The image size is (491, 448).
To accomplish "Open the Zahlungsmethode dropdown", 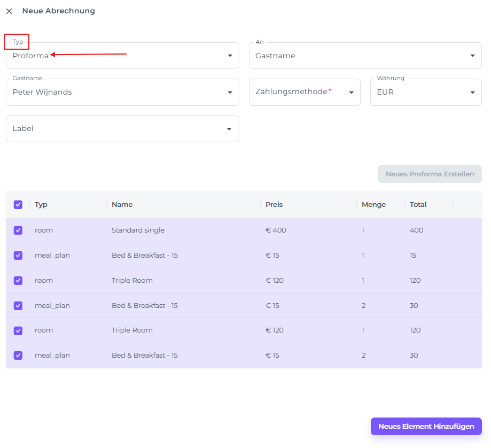I will [x=305, y=92].
